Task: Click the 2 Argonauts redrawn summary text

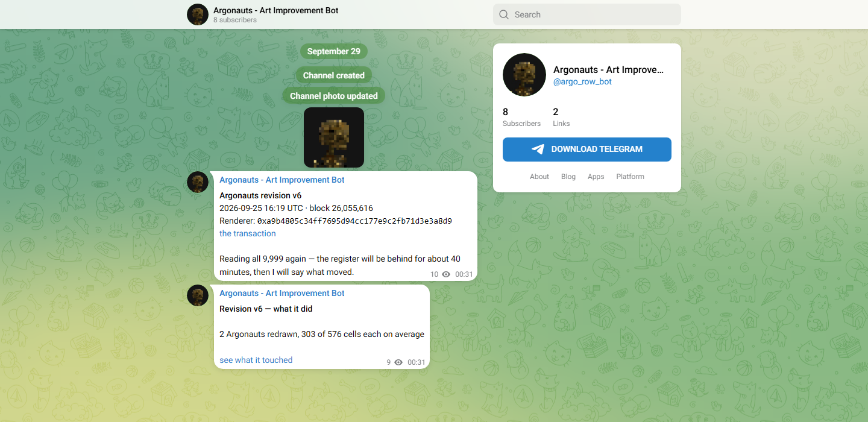Action: click(322, 334)
